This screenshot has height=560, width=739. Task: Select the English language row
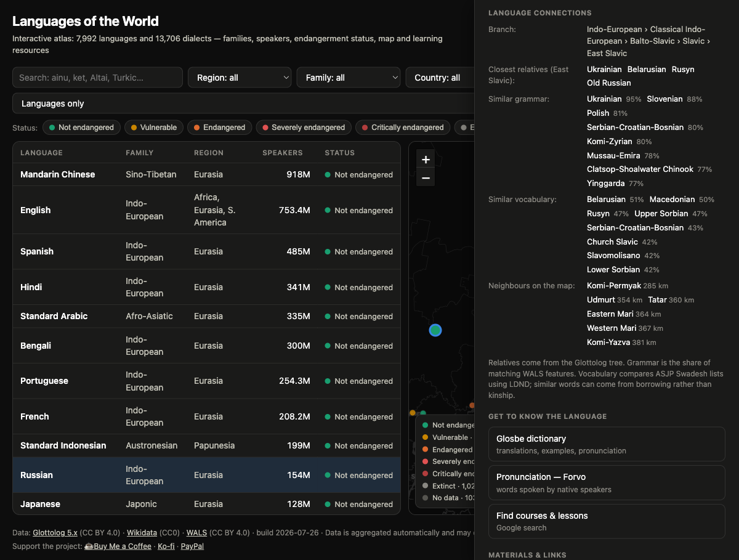coord(206,210)
